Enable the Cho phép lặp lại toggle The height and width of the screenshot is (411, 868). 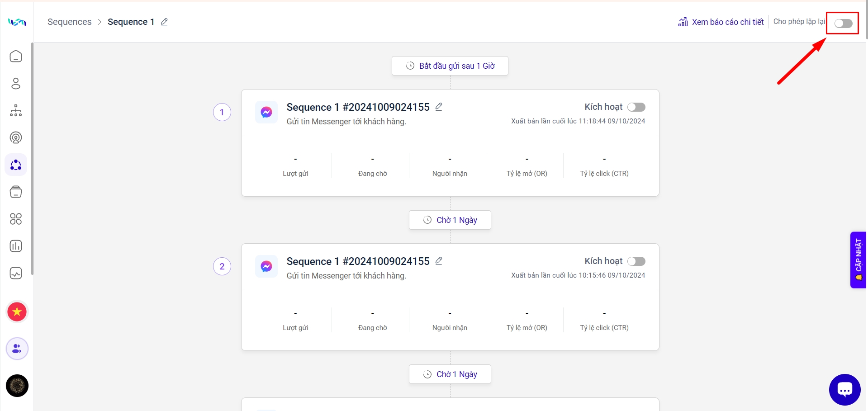point(843,24)
